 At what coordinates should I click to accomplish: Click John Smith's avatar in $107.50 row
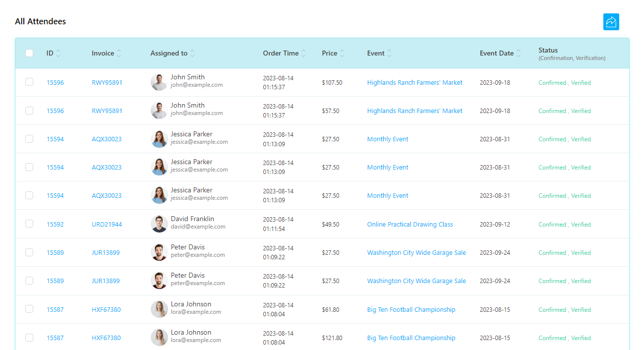point(159,82)
